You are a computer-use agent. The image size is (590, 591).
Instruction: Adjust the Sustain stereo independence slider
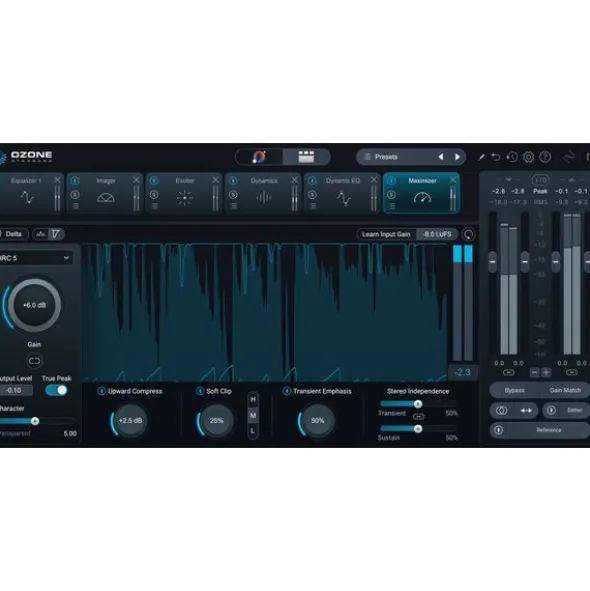click(x=418, y=429)
